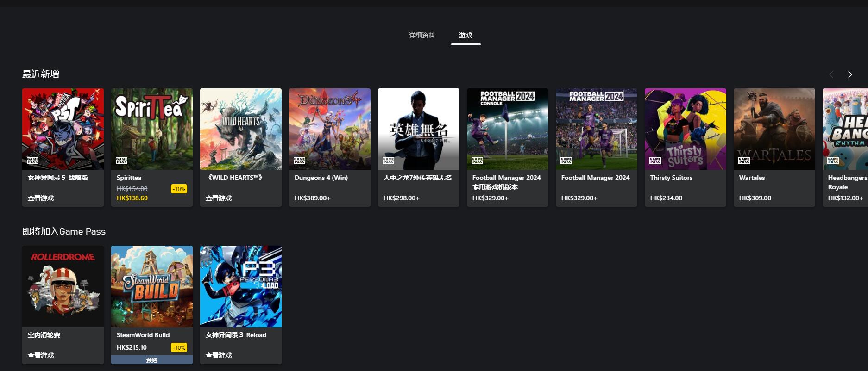Click the price HK$215.10

tap(132, 347)
